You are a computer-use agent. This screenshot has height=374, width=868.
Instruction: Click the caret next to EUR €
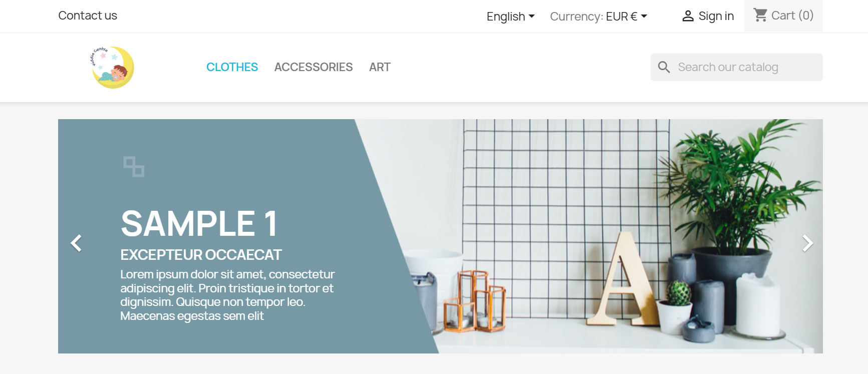coord(644,16)
